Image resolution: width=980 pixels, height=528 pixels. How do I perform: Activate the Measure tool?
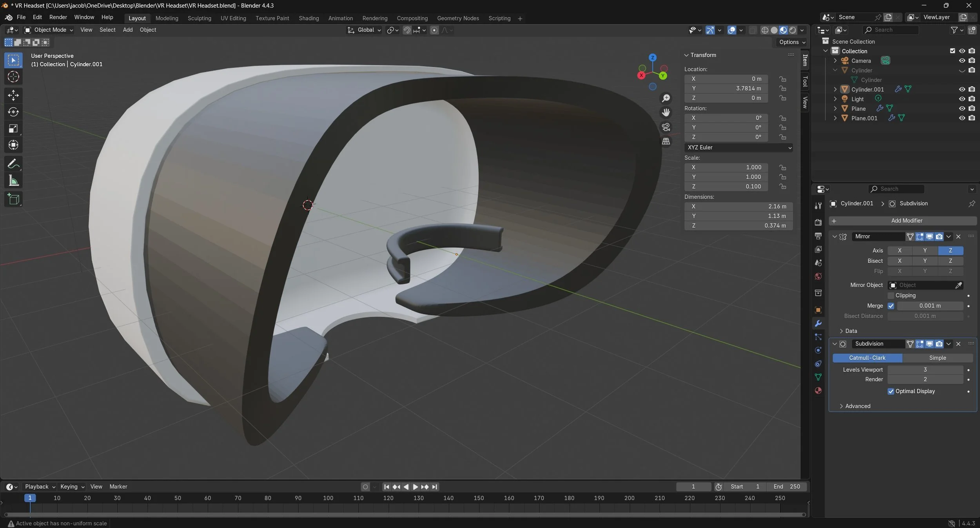pos(13,181)
